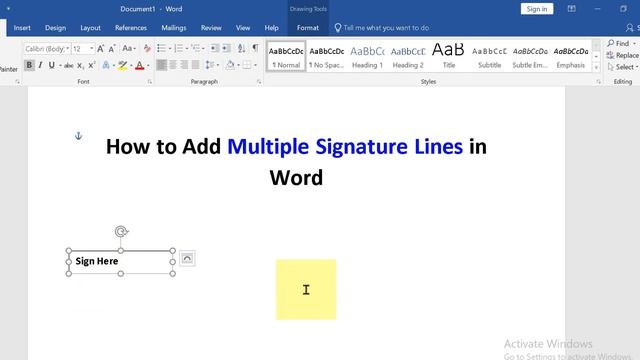The height and width of the screenshot is (360, 640).
Task: Justify paragraph text
Action: tap(196, 65)
